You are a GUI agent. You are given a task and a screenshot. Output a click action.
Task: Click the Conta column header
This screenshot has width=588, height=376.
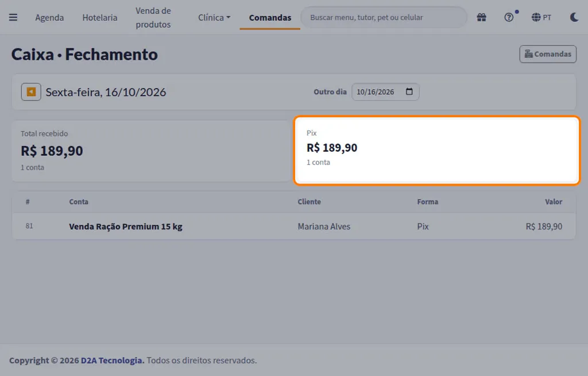pyautogui.click(x=79, y=202)
